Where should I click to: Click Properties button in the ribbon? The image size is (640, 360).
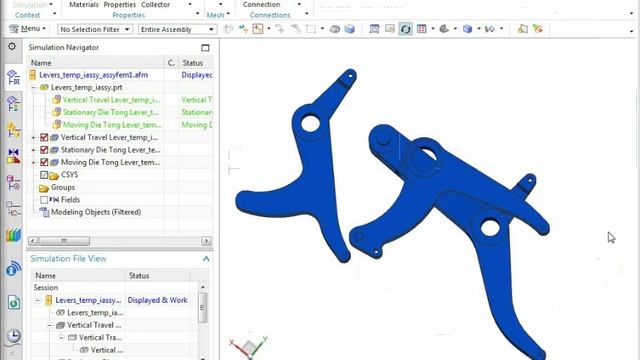(120, 4)
